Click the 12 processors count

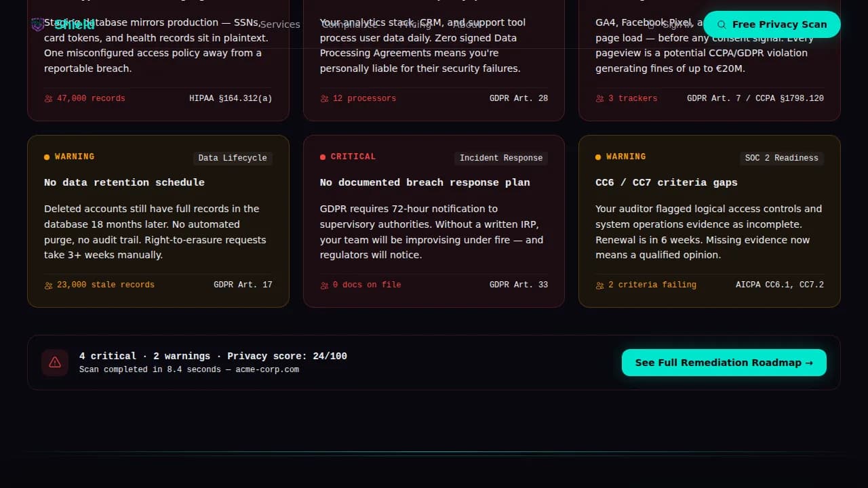(364, 98)
